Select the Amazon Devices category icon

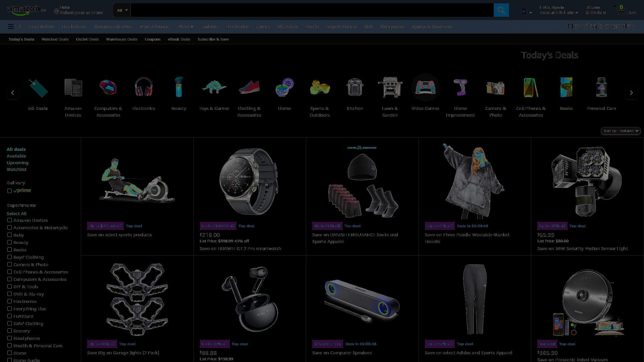73,87
